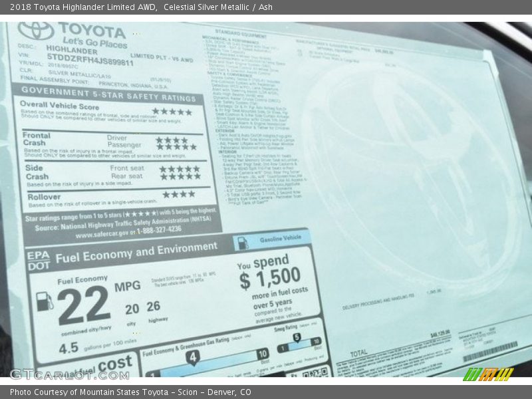Select the VIN 5TDDZRFH4JS899811

click(x=90, y=60)
